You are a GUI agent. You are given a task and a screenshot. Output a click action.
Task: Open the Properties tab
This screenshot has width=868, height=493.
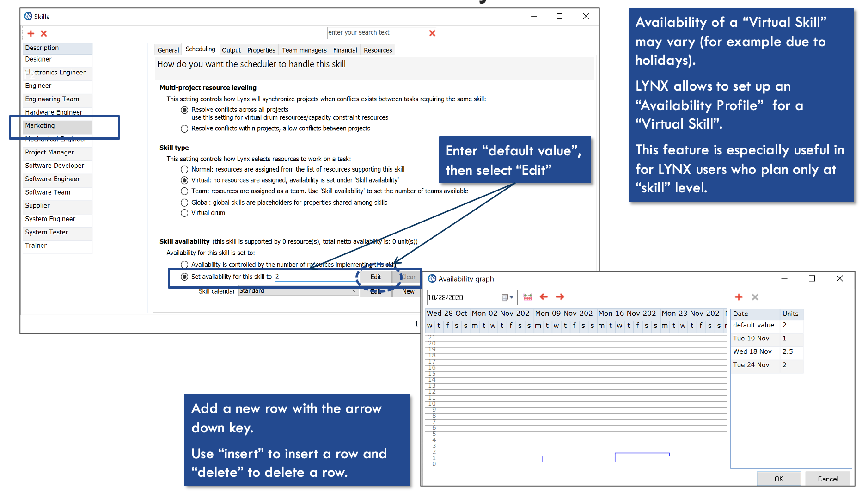261,50
